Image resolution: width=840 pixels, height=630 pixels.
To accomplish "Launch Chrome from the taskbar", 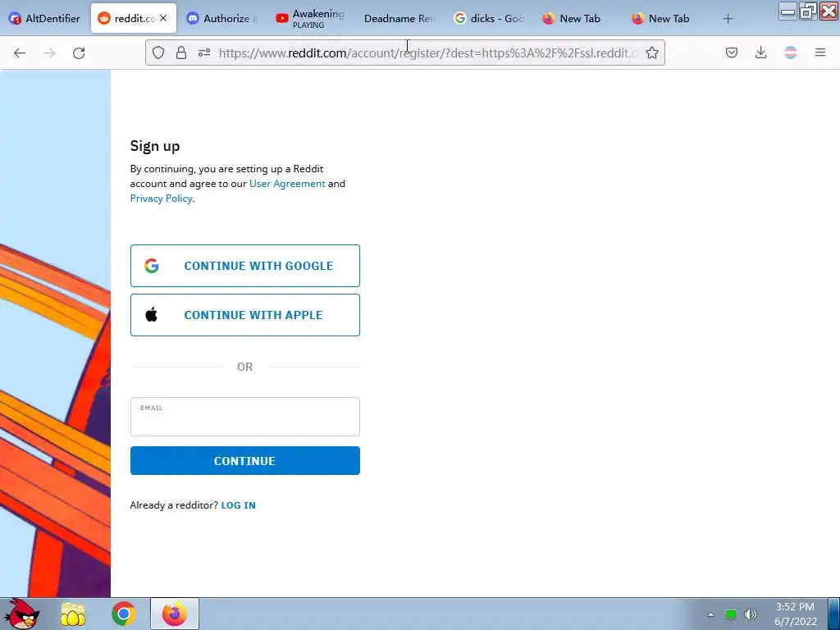I will click(123, 614).
